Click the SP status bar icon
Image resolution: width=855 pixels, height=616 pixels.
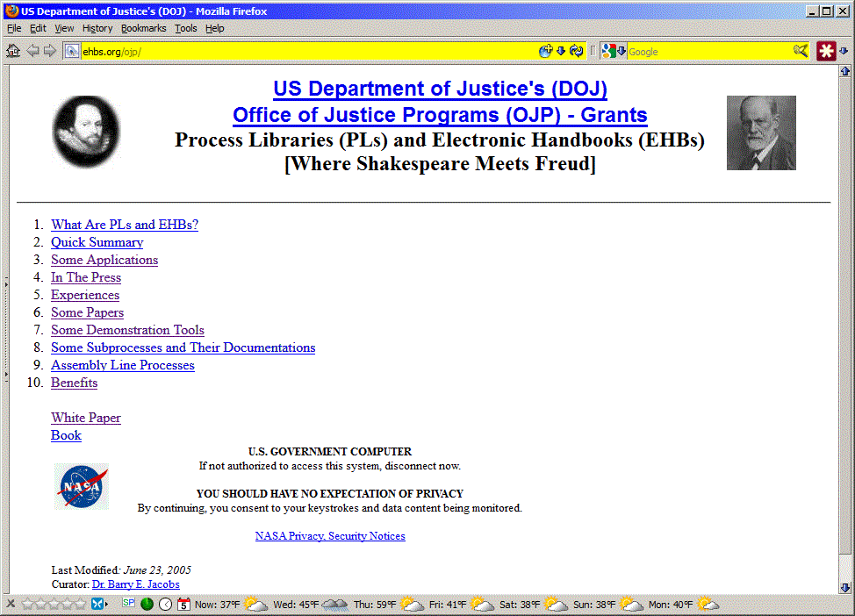129,602
